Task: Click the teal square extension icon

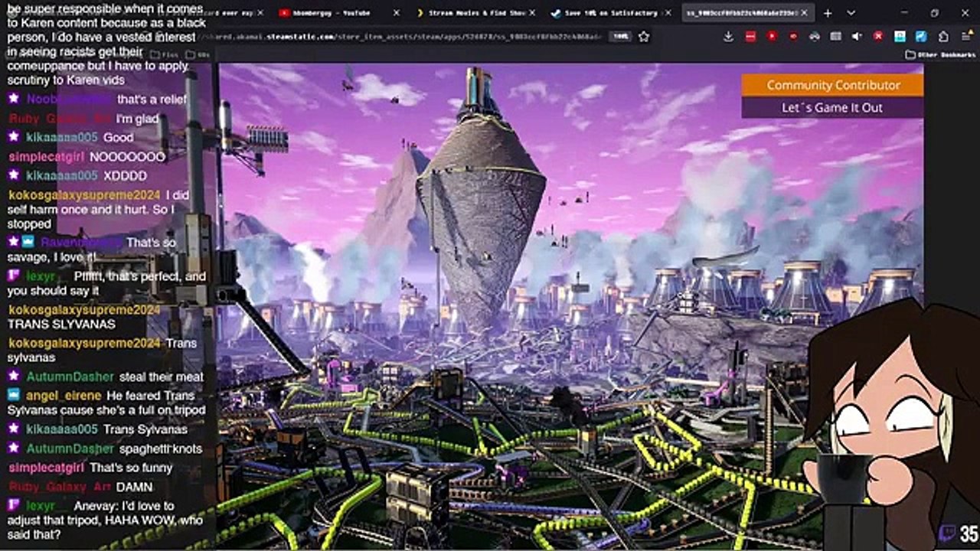Action: (900, 36)
